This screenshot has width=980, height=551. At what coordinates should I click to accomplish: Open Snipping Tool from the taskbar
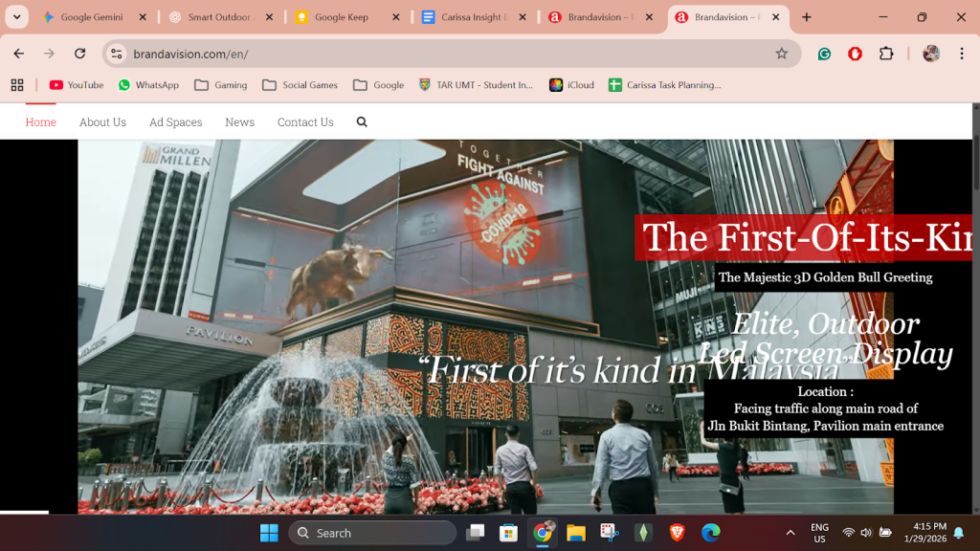[610, 533]
